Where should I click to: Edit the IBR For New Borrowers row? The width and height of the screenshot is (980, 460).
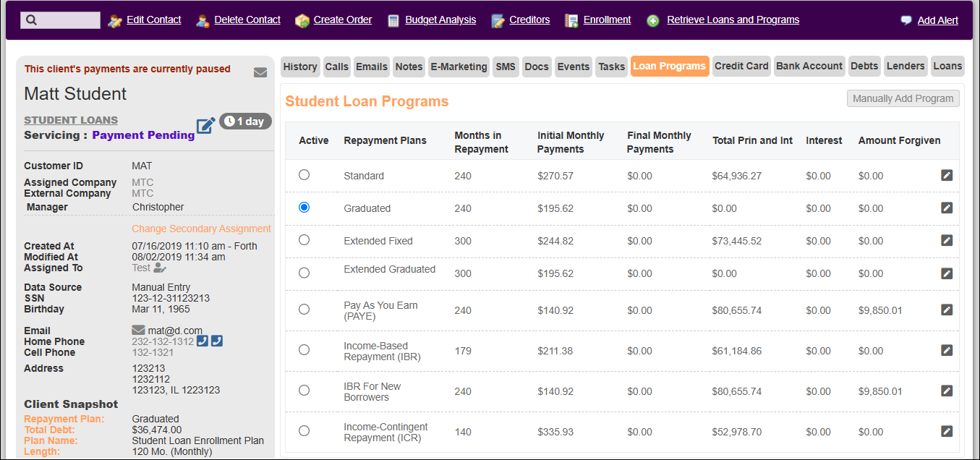tap(947, 391)
